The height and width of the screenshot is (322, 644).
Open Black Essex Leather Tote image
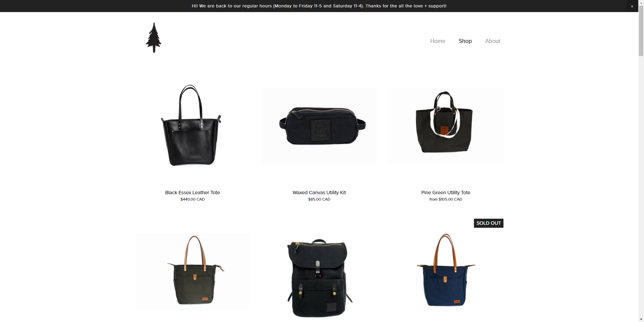coord(192,126)
